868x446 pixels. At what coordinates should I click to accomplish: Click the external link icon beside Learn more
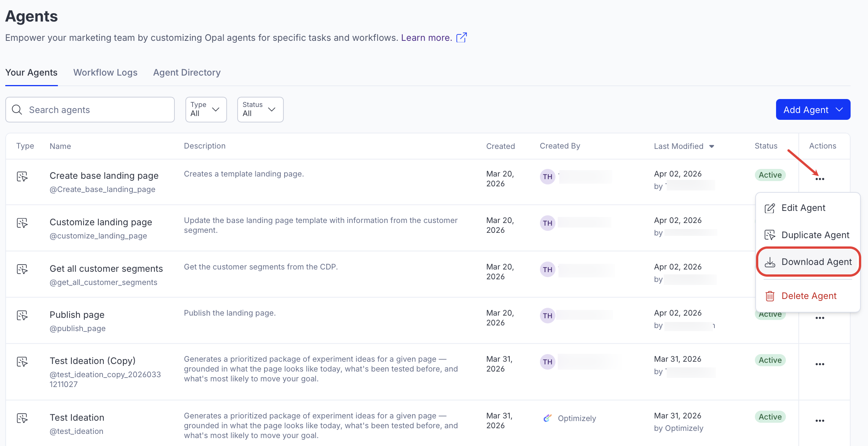click(462, 37)
